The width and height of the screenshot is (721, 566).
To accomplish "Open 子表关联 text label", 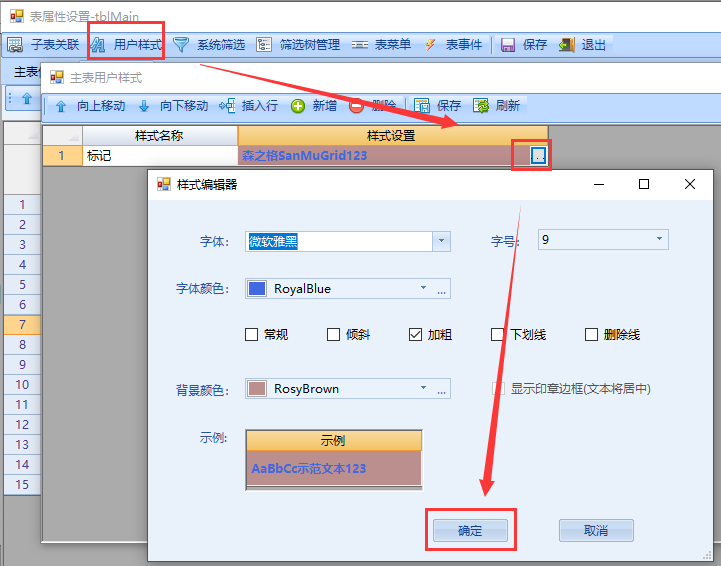I will coord(55,45).
